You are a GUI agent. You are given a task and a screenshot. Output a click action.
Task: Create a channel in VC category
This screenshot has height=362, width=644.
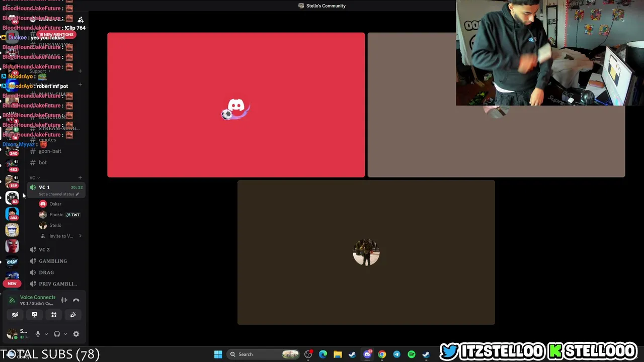click(x=80, y=177)
